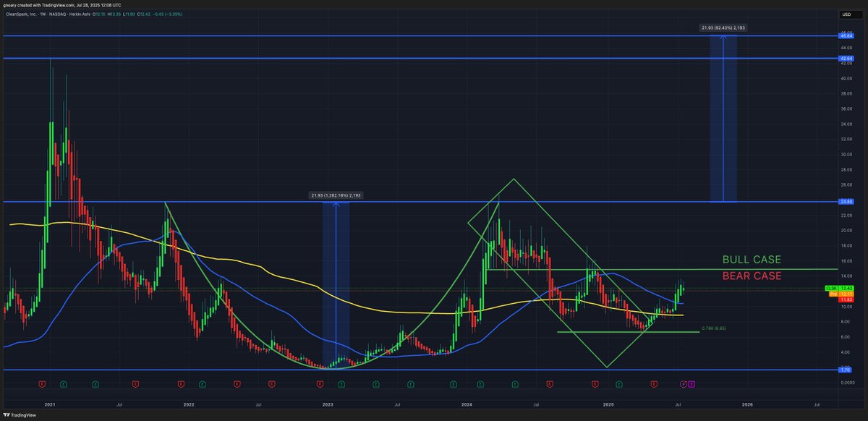The width and height of the screenshot is (868, 421).
Task: Select the 1.70 horizontal line price label
Action: [x=846, y=370]
